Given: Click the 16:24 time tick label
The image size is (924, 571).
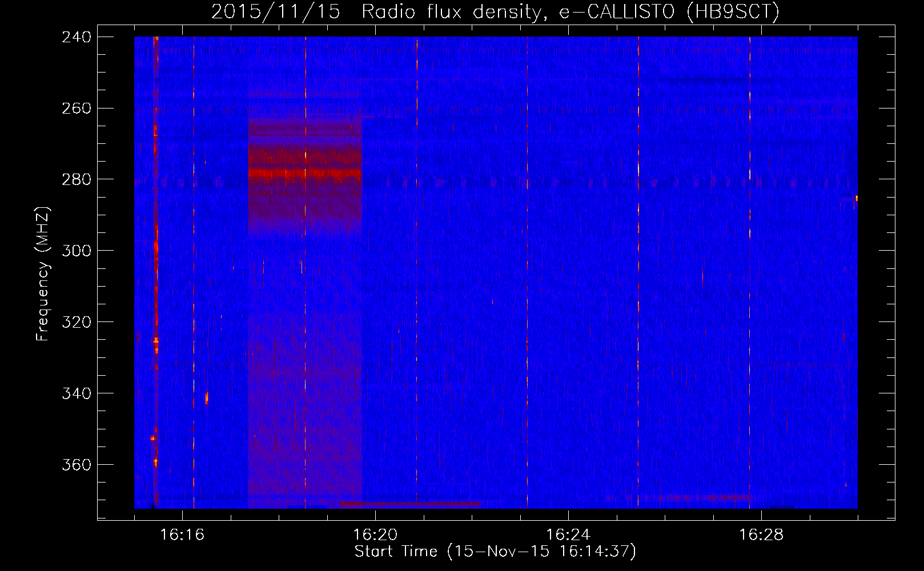Looking at the screenshot, I should (568, 535).
